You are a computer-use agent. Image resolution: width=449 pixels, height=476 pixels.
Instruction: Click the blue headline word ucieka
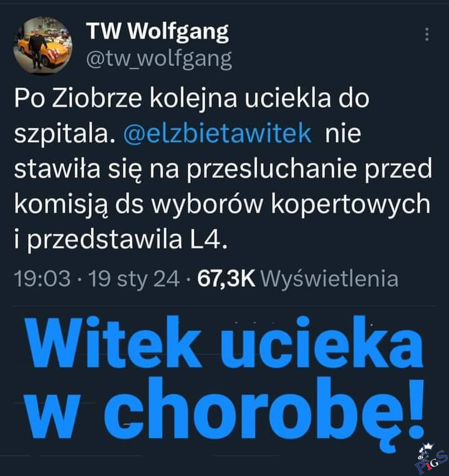click(x=322, y=342)
